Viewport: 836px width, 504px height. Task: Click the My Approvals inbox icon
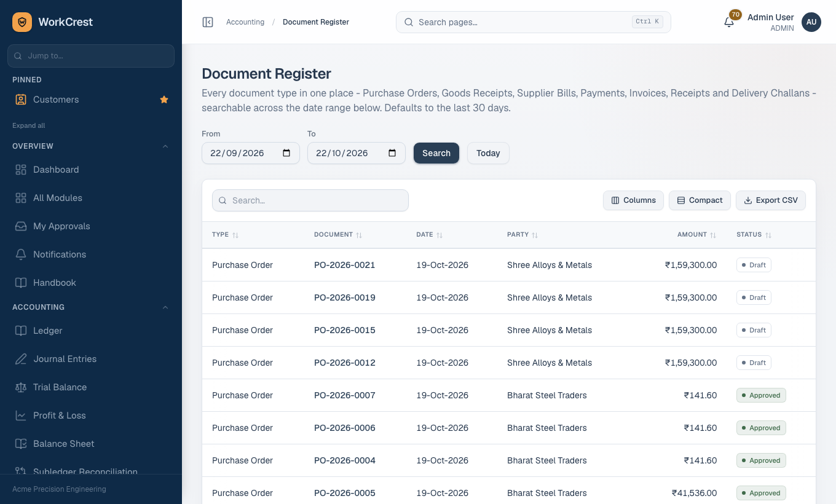click(x=21, y=226)
